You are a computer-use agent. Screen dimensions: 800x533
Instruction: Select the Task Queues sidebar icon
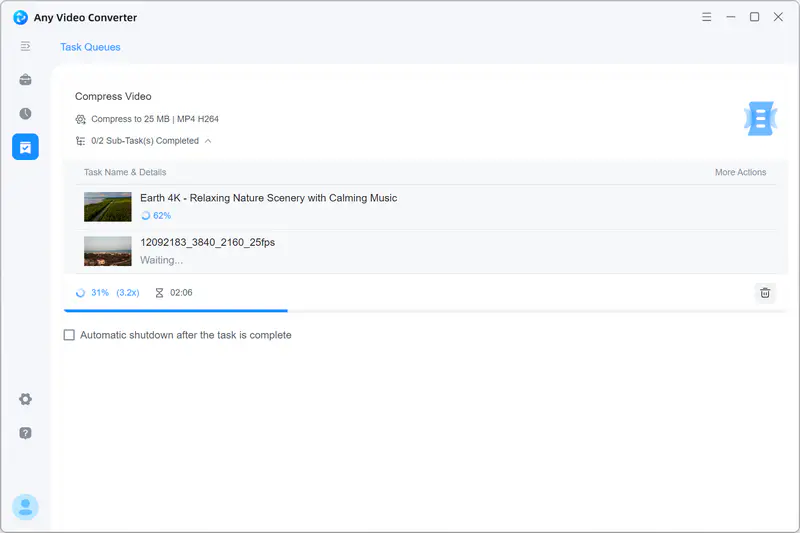pyautogui.click(x=25, y=147)
